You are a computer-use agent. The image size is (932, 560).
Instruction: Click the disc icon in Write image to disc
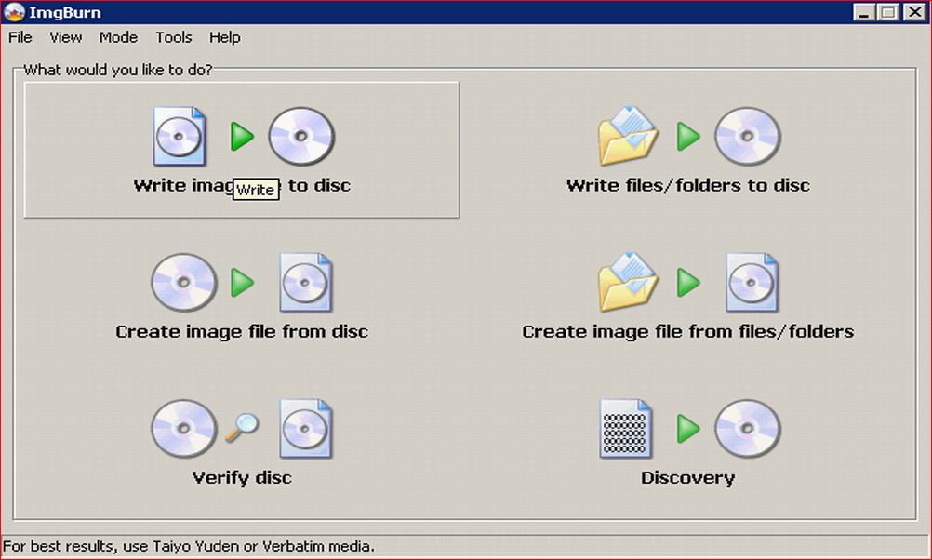pyautogui.click(x=301, y=137)
